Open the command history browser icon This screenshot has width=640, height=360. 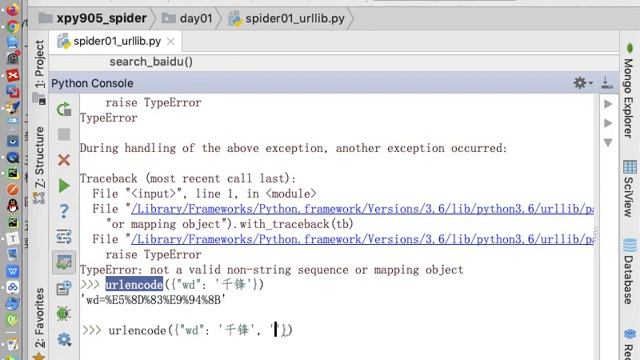coord(64,288)
